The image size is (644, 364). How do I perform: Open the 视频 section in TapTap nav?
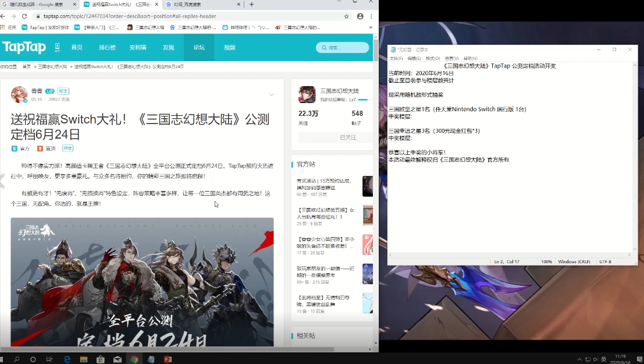click(x=229, y=48)
